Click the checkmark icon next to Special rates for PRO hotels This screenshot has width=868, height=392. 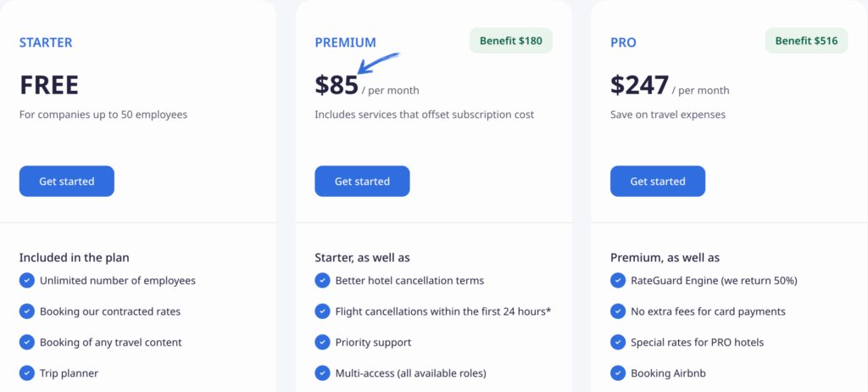coord(617,342)
